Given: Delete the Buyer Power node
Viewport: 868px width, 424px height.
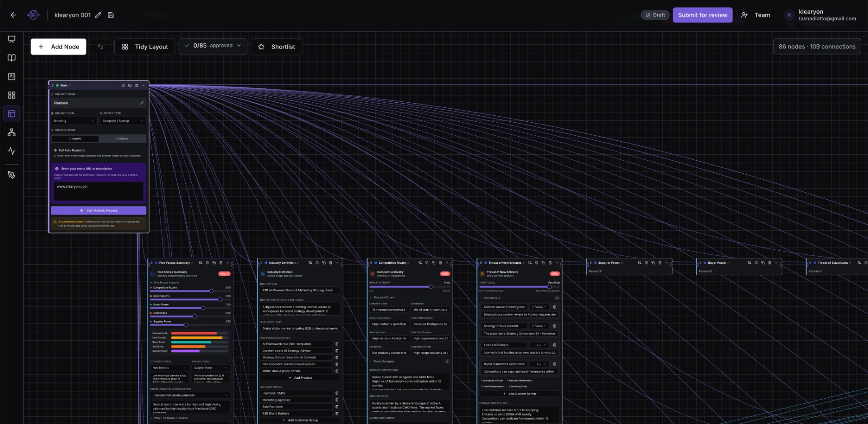Looking at the screenshot, I should [769, 263].
